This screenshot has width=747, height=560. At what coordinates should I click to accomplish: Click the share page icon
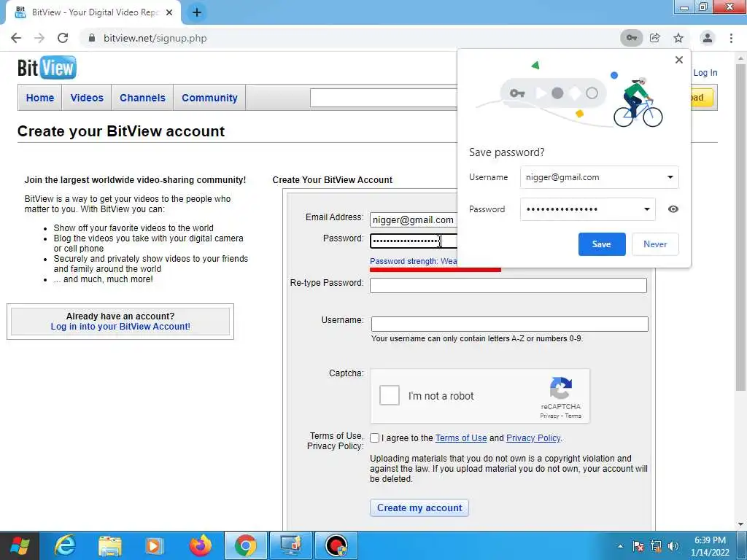[x=655, y=38]
